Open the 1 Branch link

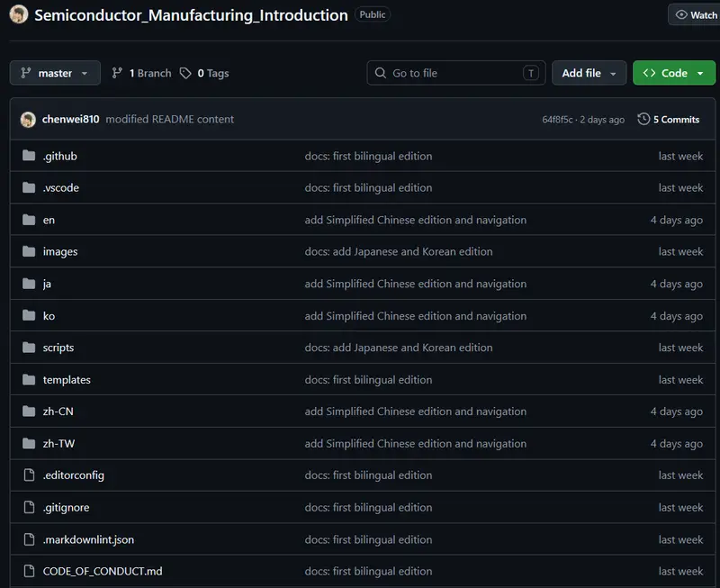141,73
